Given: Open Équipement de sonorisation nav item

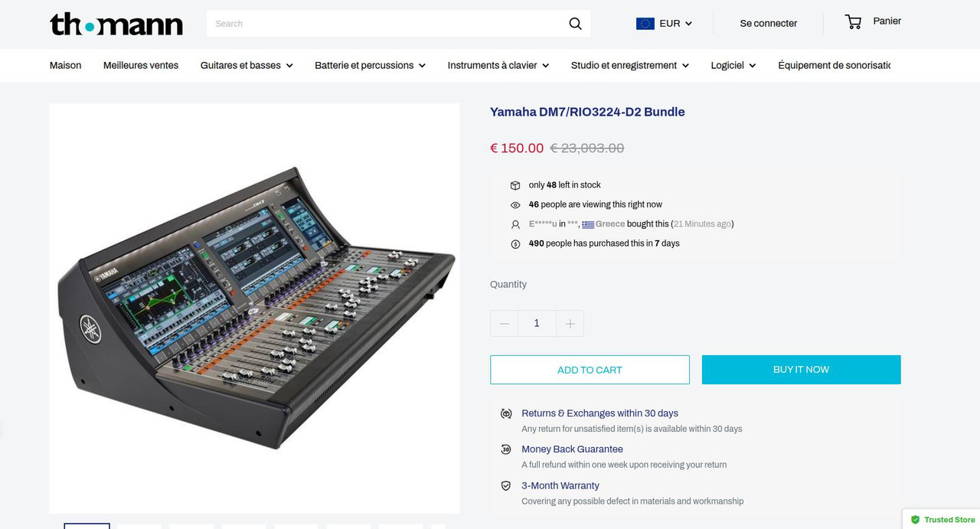Looking at the screenshot, I should click(x=834, y=66).
